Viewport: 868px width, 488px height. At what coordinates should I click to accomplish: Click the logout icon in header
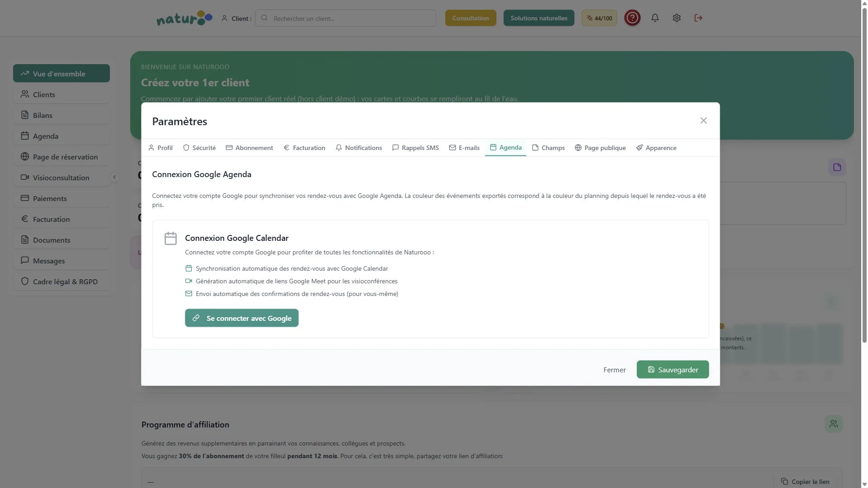point(698,18)
